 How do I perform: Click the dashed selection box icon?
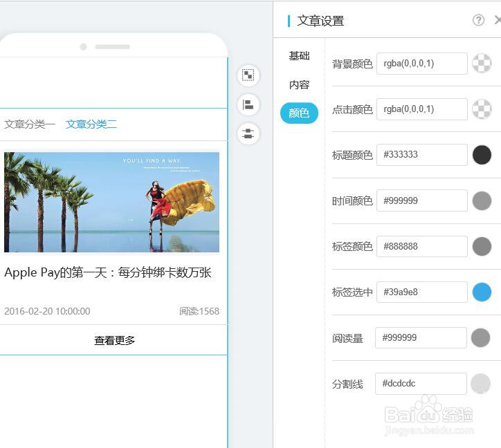coord(248,75)
